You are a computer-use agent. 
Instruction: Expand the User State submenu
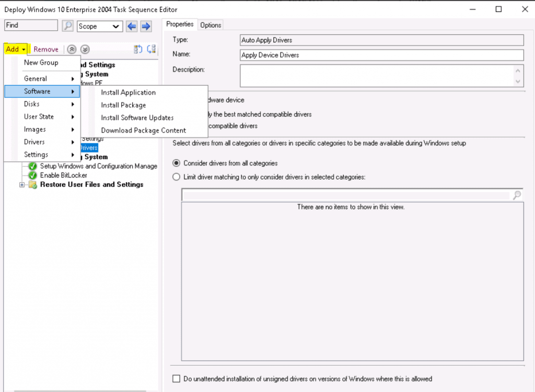pos(42,116)
